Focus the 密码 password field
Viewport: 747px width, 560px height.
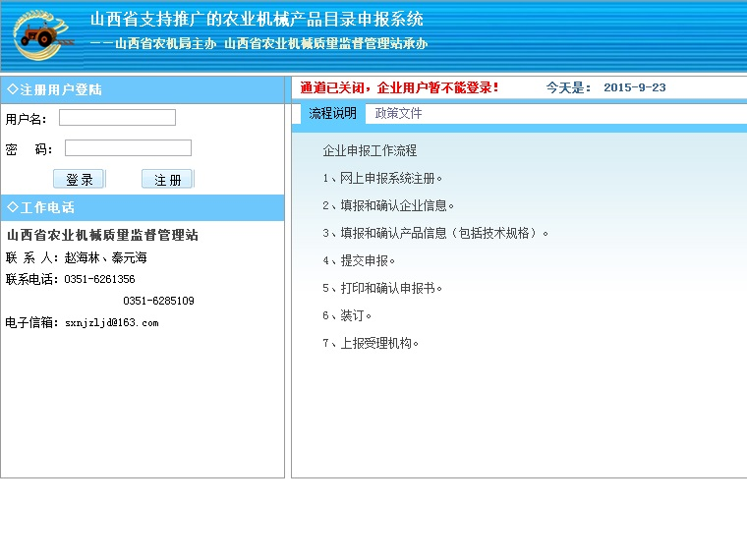coord(128,148)
